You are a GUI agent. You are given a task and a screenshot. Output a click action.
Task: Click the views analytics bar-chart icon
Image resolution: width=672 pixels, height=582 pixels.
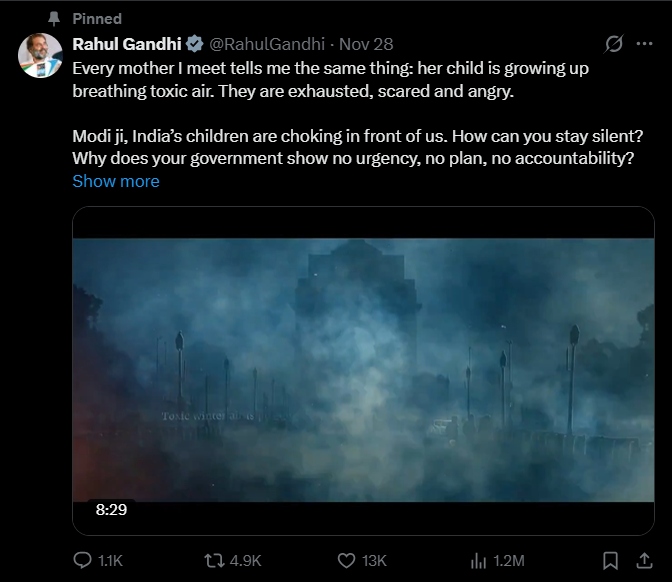(x=478, y=561)
